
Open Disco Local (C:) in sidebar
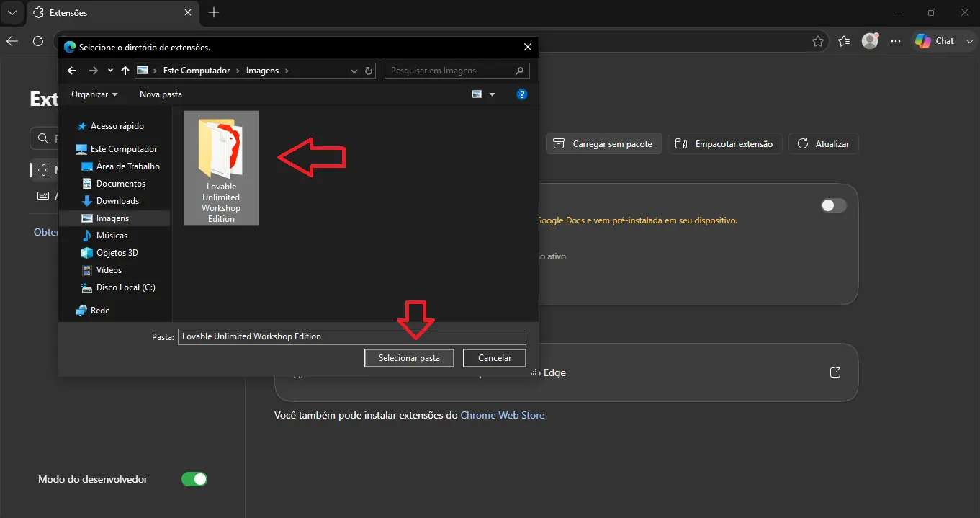125,287
